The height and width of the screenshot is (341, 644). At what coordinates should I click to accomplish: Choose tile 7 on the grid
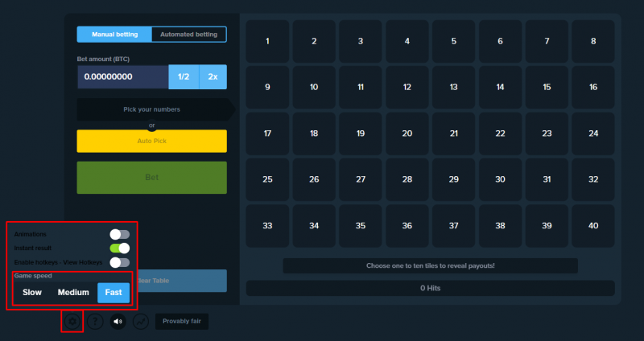(547, 41)
